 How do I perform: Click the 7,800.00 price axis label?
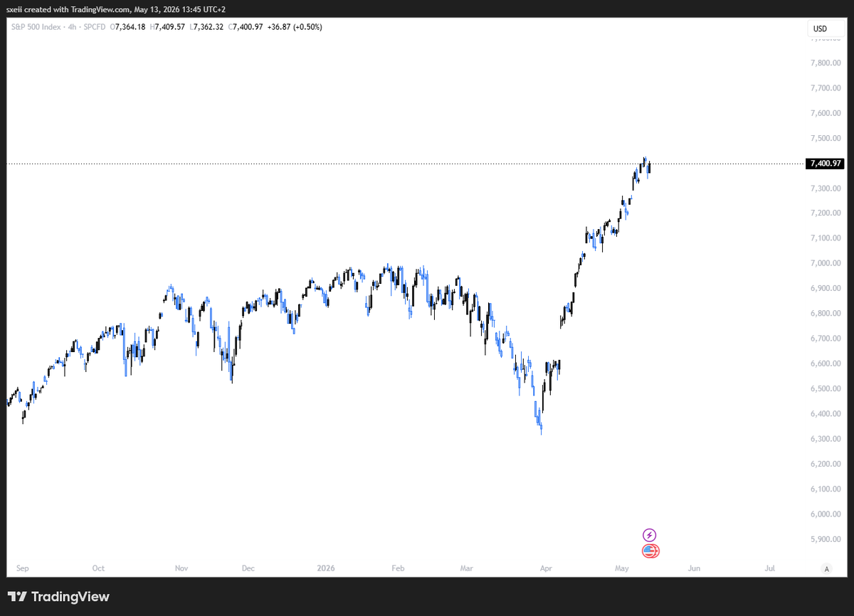(825, 63)
